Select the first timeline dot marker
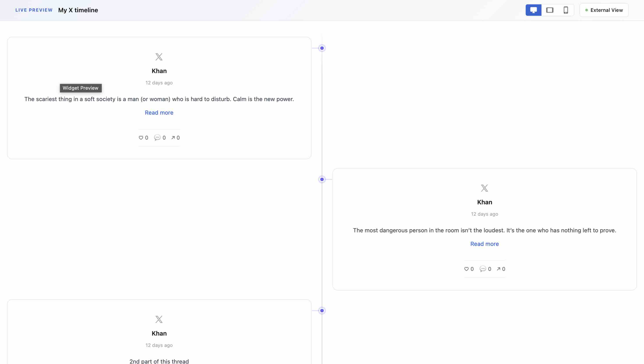The image size is (644, 364). click(x=322, y=48)
